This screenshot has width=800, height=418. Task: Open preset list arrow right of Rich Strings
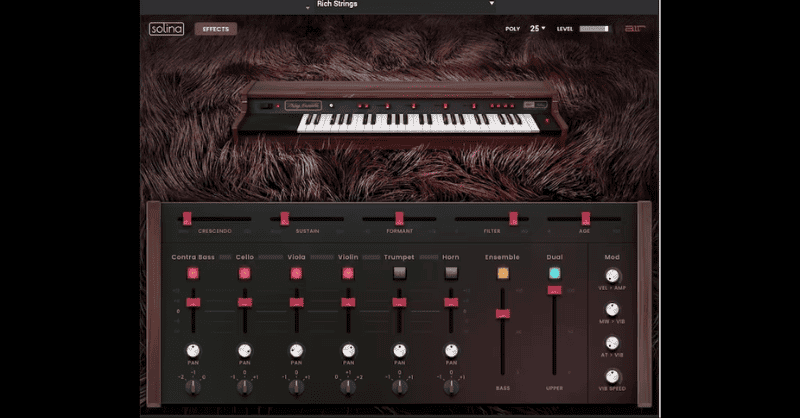[x=492, y=4]
